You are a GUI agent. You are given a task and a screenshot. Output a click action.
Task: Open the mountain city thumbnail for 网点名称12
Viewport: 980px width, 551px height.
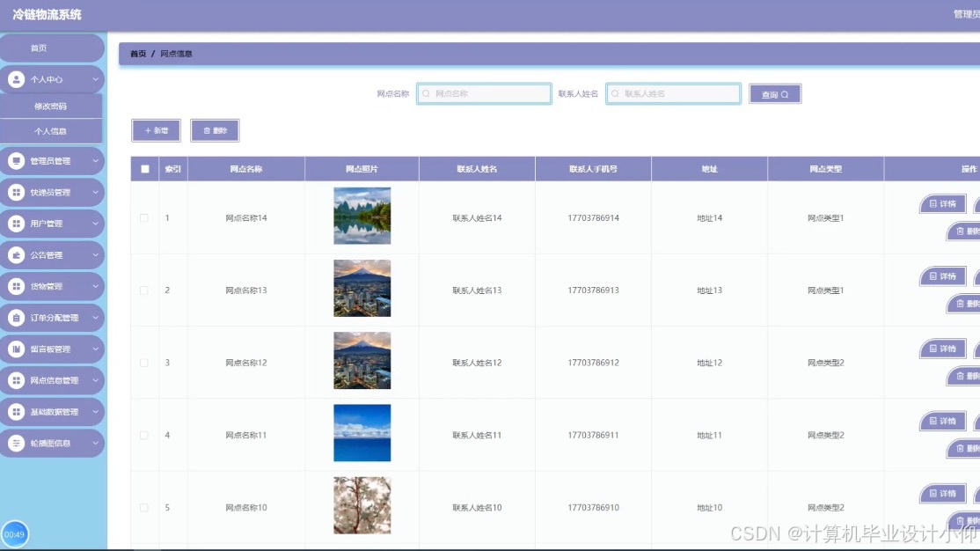362,360
